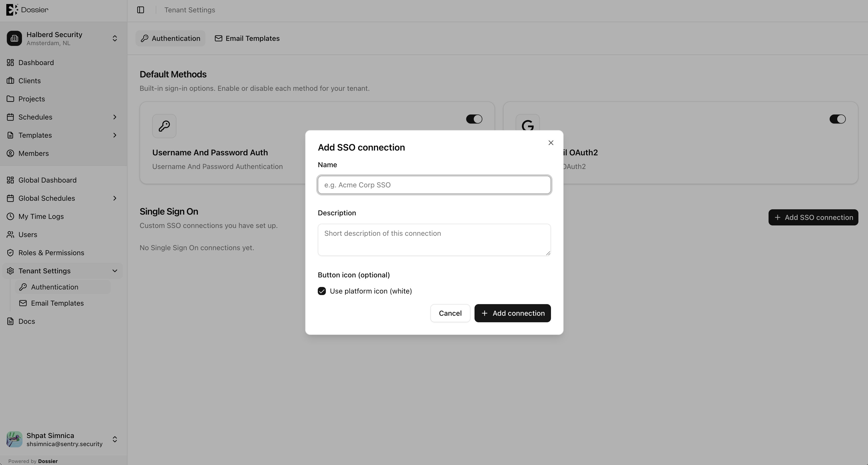Expand Global Schedules submenu
Image resolution: width=868 pixels, height=465 pixels.
115,198
